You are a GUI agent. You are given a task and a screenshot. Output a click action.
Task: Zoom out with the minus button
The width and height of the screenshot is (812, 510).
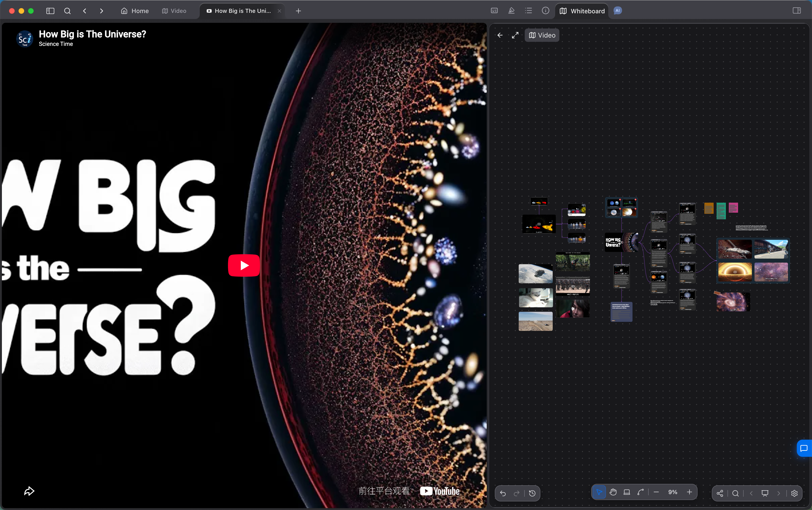coord(656,492)
